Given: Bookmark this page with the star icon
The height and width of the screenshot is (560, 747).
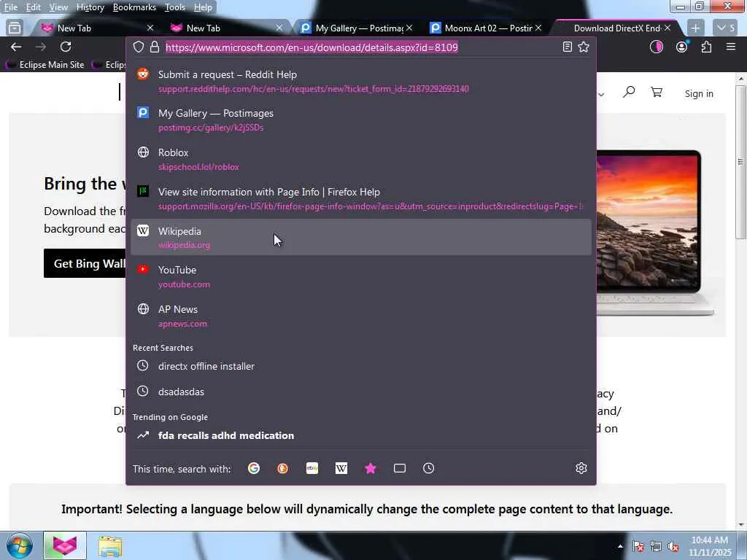Looking at the screenshot, I should point(584,47).
